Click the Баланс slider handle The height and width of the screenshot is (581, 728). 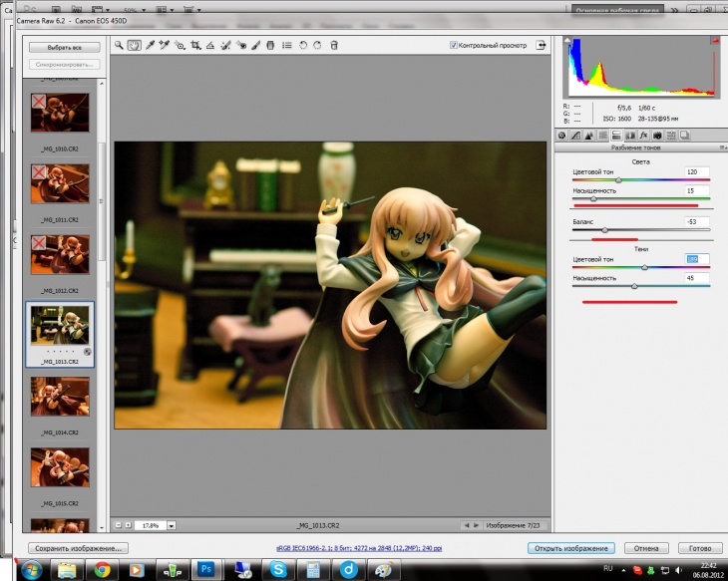[604, 229]
